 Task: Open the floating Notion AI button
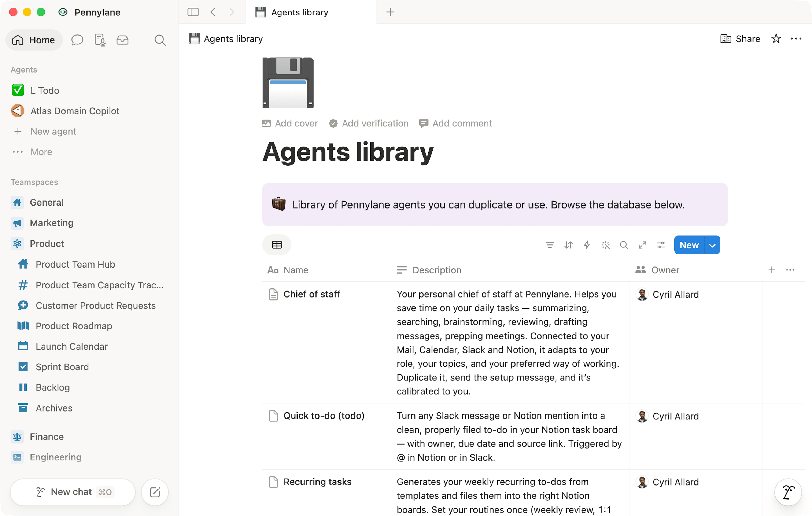coord(788,492)
